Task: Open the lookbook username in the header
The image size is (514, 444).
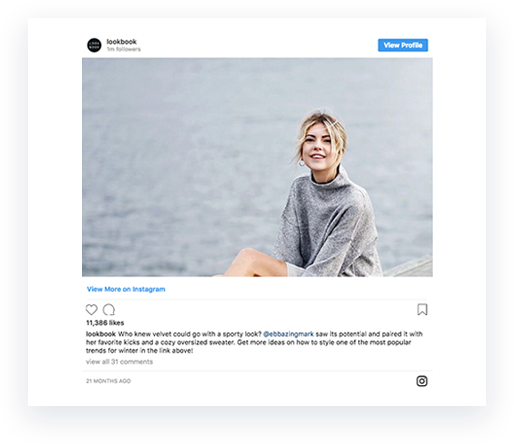Action: (x=122, y=42)
